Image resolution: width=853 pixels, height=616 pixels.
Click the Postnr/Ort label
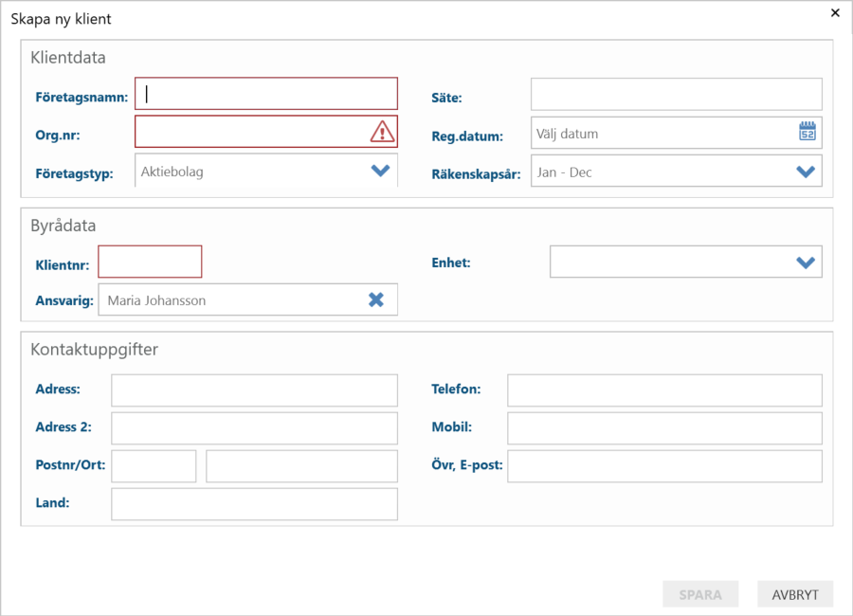coord(70,464)
